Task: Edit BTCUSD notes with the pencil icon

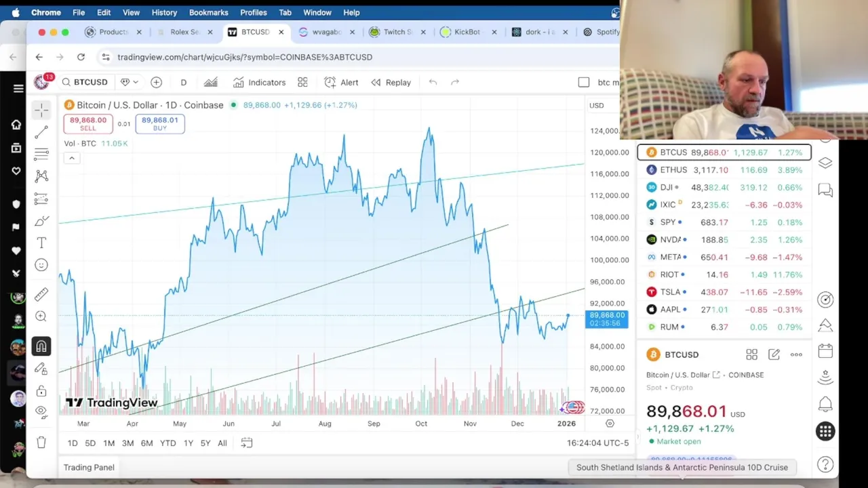Action: 774,354
